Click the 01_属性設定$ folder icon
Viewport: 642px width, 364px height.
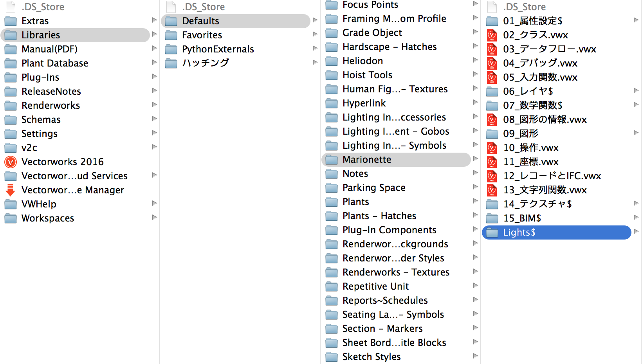tap(492, 21)
